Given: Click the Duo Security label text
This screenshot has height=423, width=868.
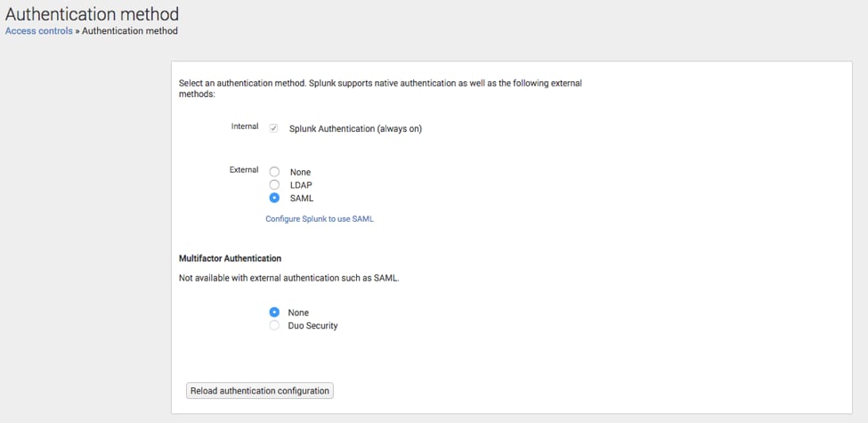Looking at the screenshot, I should point(312,326).
